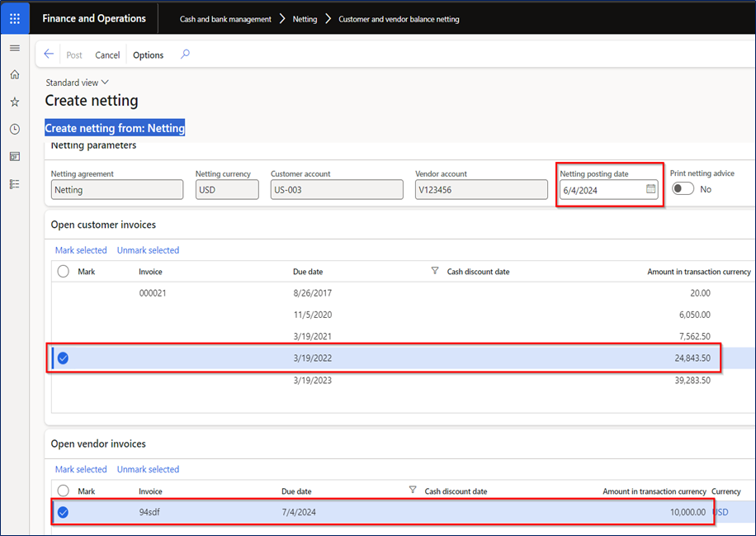Screen dimensions: 756x536
Task: Go to Home in sidebar
Action: click(x=15, y=74)
